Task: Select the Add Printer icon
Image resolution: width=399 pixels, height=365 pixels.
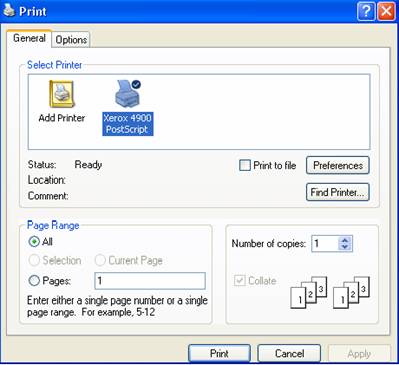Action: coord(62,94)
